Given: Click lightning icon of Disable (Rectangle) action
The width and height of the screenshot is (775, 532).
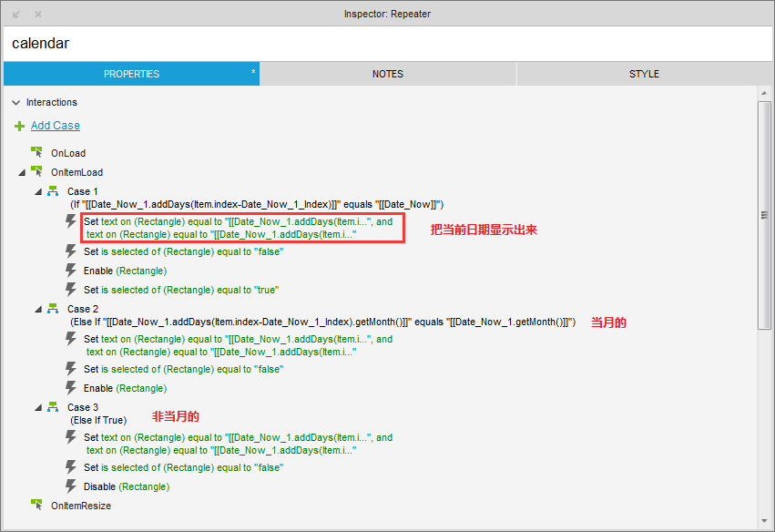Looking at the screenshot, I should [71, 486].
